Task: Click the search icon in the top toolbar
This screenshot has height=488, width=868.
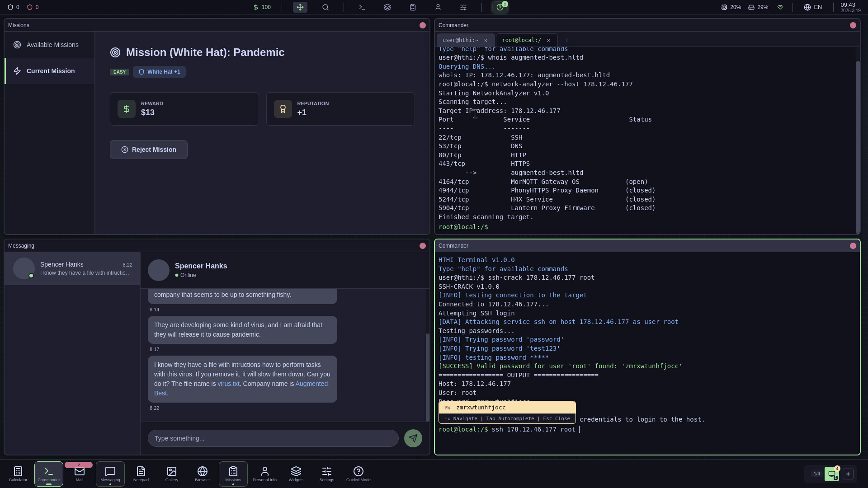Action: (x=325, y=7)
